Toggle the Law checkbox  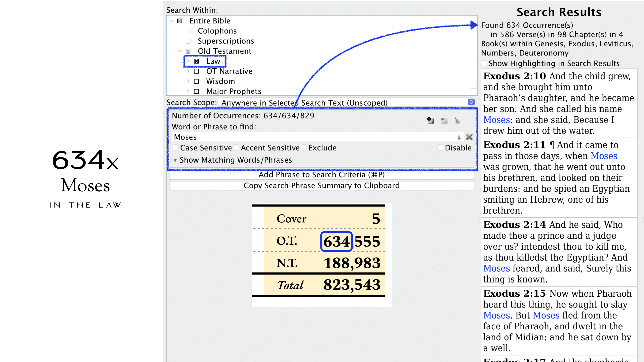196,61
